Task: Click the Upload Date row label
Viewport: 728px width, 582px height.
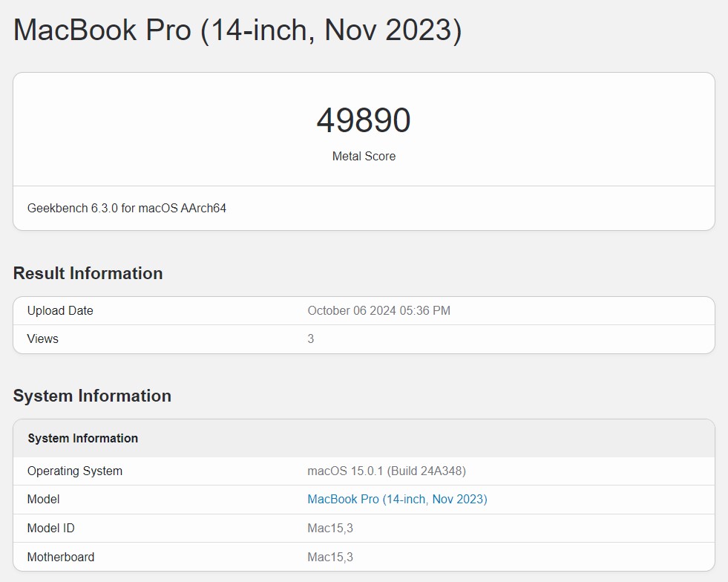Action: point(60,311)
